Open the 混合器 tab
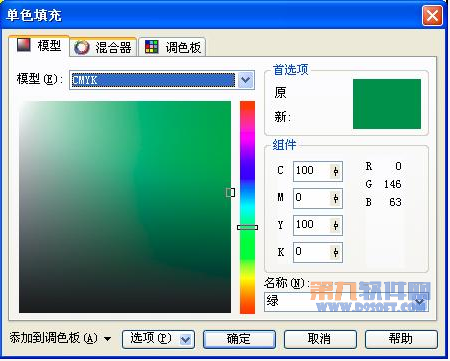The image size is (450, 361). [x=103, y=47]
